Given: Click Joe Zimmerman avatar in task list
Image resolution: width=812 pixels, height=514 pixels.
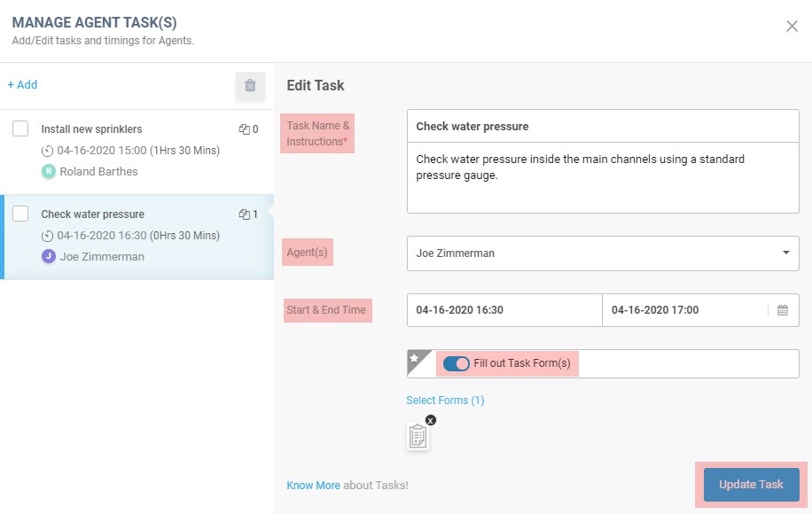Looking at the screenshot, I should coord(48,256).
